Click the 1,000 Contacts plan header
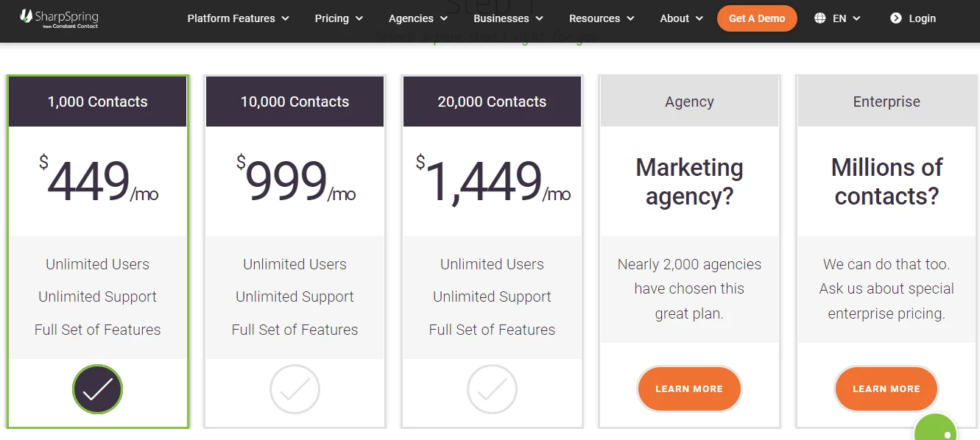This screenshot has height=440, width=980. point(98,102)
